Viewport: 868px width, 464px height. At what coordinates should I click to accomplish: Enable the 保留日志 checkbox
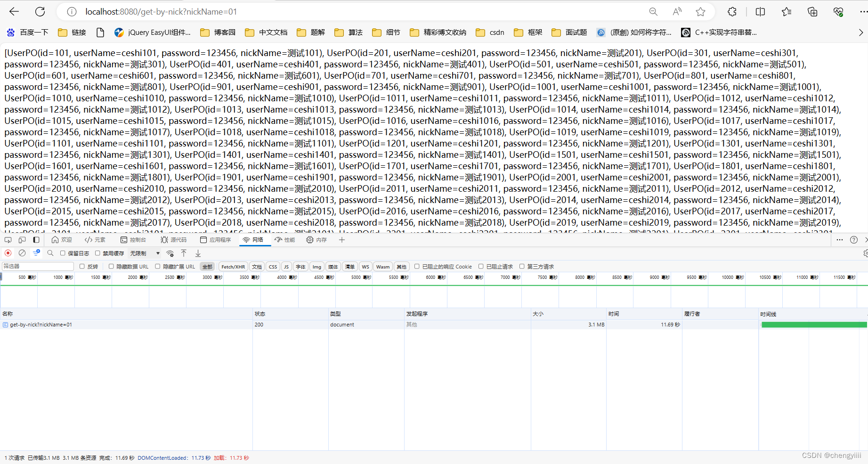click(x=63, y=253)
